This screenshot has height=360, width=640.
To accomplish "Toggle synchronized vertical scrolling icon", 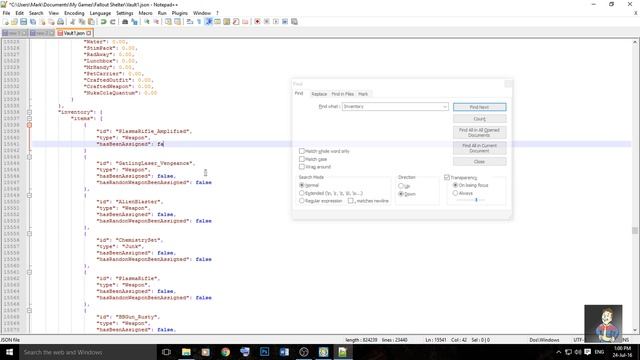I will [168, 22].
